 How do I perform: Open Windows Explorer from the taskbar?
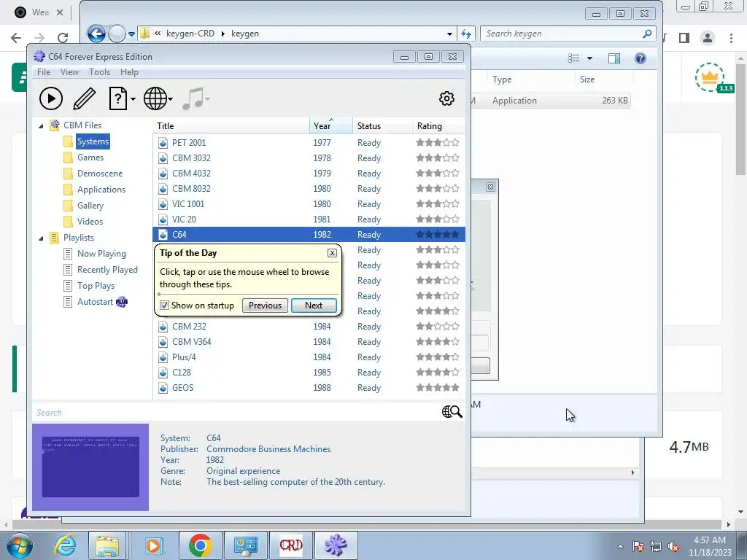[x=107, y=545]
